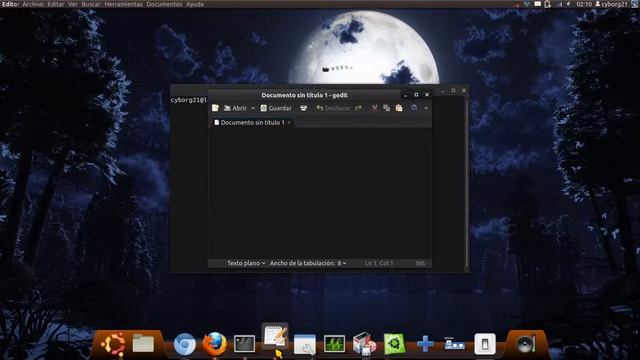Screen dimensions: 640x360
Task: Click the terminal window's vertical scrollbar
Action: point(467,183)
